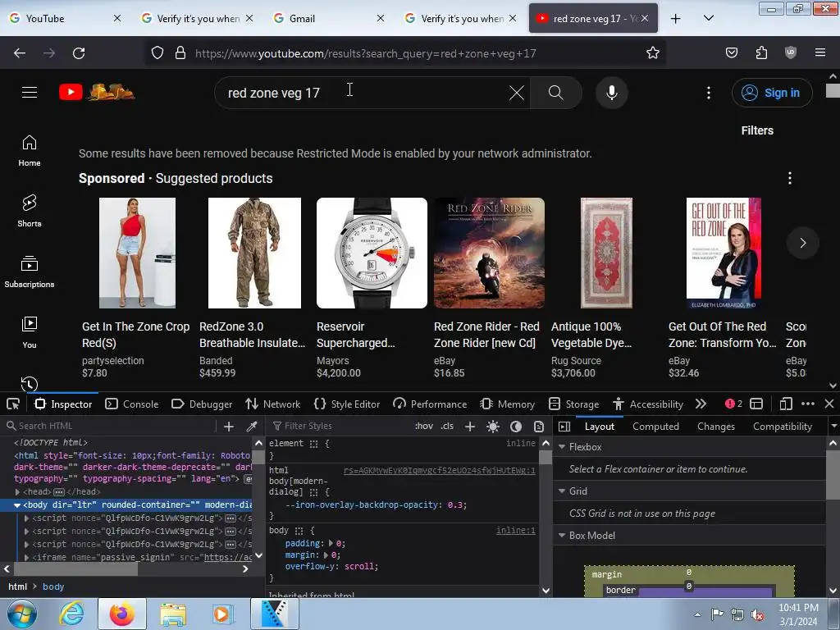Open the Firefox application menu

[820, 52]
